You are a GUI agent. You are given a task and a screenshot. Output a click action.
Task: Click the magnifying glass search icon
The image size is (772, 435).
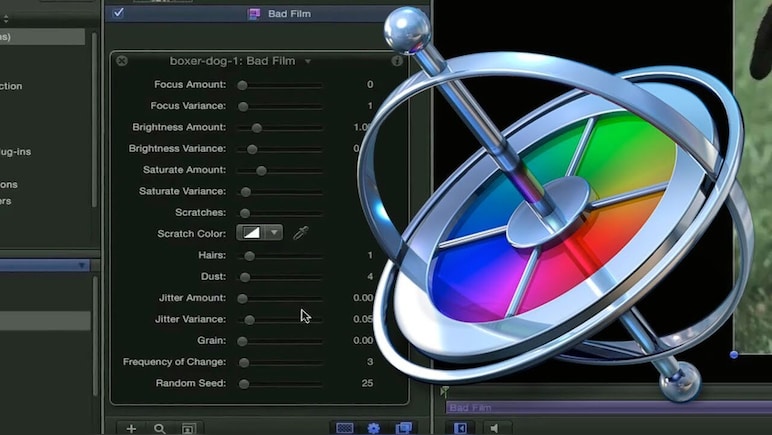160,429
